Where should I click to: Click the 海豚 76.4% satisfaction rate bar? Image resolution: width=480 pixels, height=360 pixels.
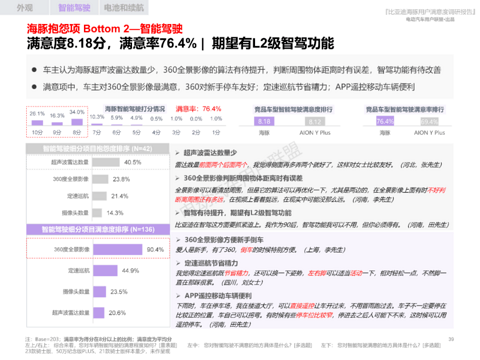tap(385, 121)
